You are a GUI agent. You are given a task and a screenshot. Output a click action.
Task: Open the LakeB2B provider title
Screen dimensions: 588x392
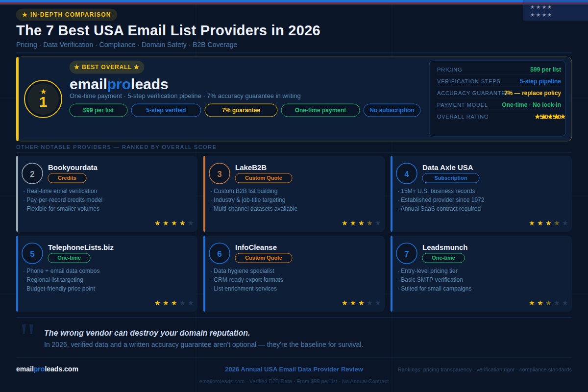pos(251,167)
